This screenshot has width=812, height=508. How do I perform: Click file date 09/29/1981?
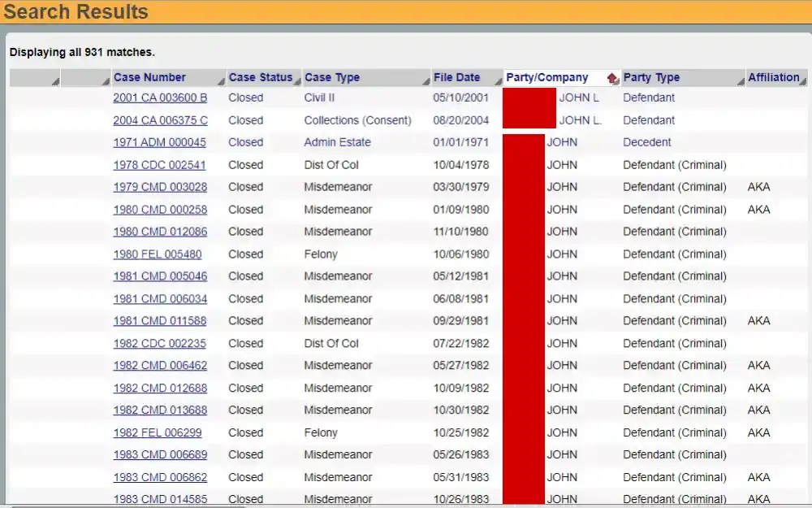tap(460, 320)
